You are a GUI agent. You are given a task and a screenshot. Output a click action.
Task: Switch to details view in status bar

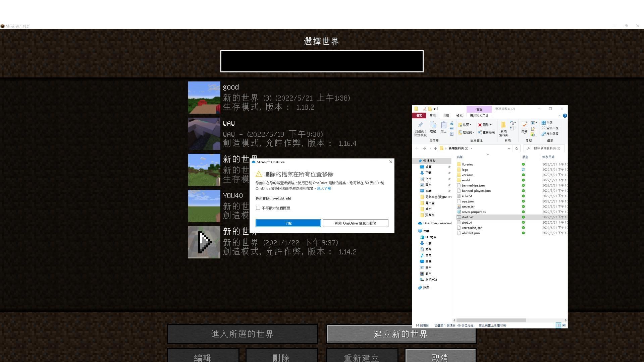click(x=558, y=325)
